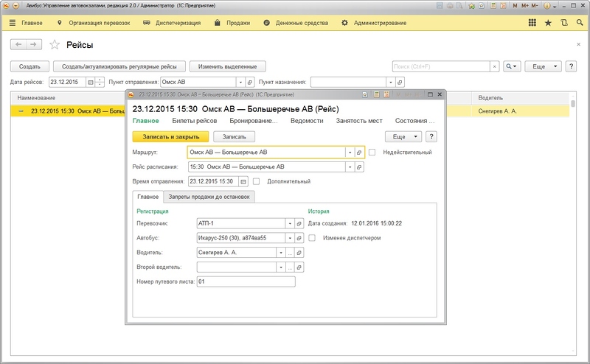Viewport: 590px width, 364px height.
Task: Tick the Дополнительный checkbox
Action: pos(256,181)
